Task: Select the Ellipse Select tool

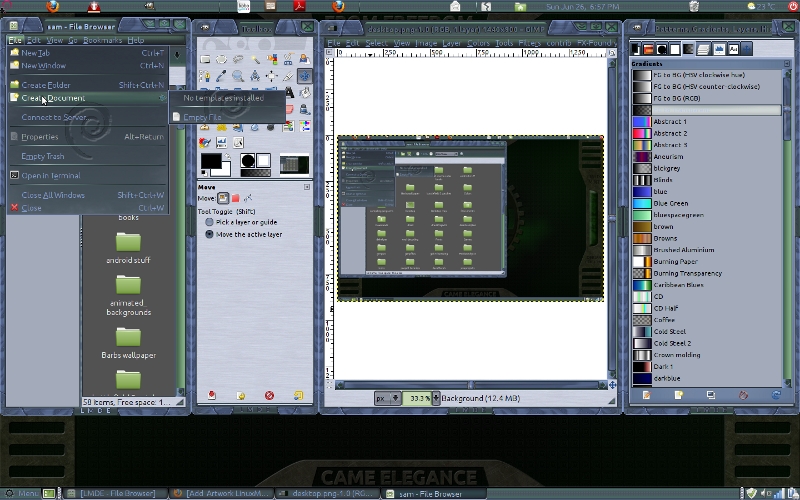Action: pos(221,59)
